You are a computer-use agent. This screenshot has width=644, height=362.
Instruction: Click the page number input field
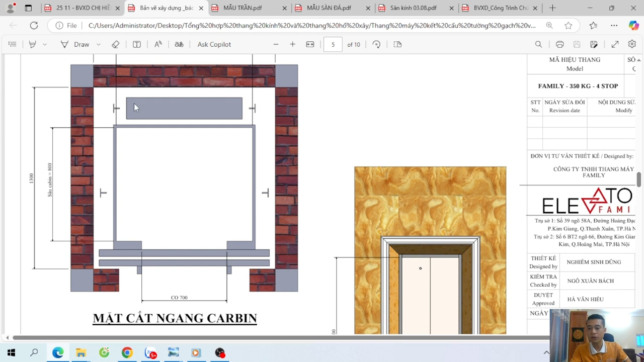333,44
